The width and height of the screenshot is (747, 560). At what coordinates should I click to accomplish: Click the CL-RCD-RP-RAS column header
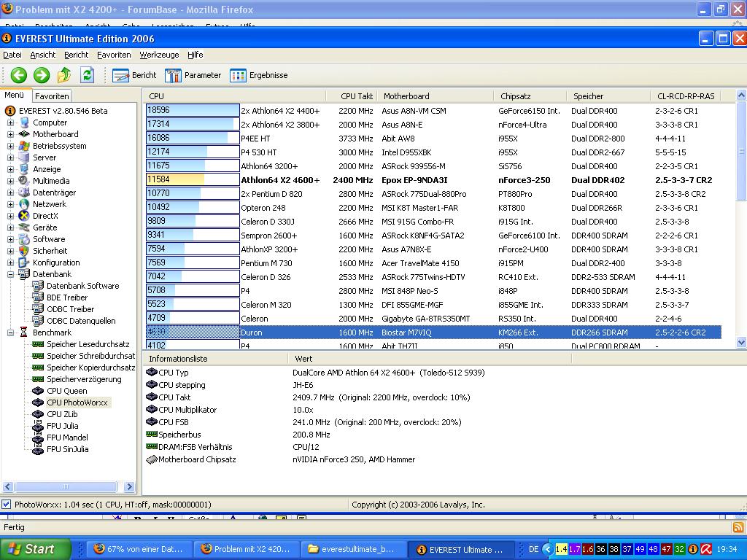pos(686,96)
